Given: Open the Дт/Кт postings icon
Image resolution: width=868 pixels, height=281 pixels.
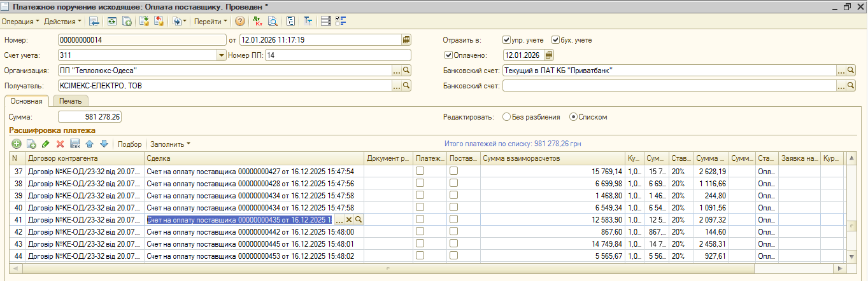Looking at the screenshot, I should [x=257, y=21].
